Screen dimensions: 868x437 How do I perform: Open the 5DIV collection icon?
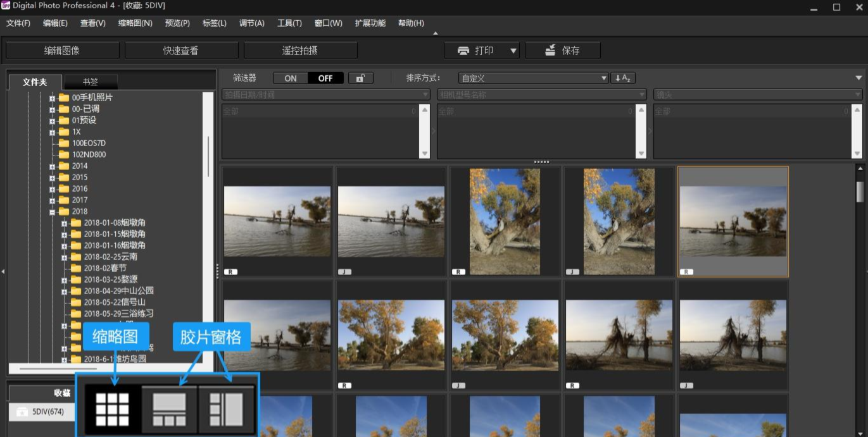[22, 412]
